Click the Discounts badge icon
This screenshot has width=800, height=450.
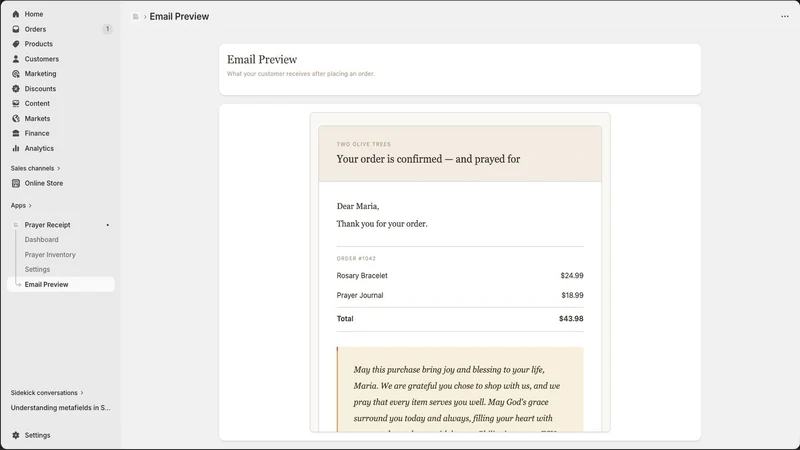pyautogui.click(x=16, y=89)
